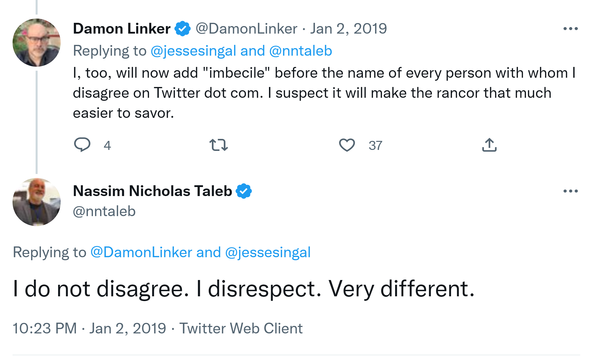Click the Damon Linker display name
592x364 pixels.
pyautogui.click(x=122, y=29)
